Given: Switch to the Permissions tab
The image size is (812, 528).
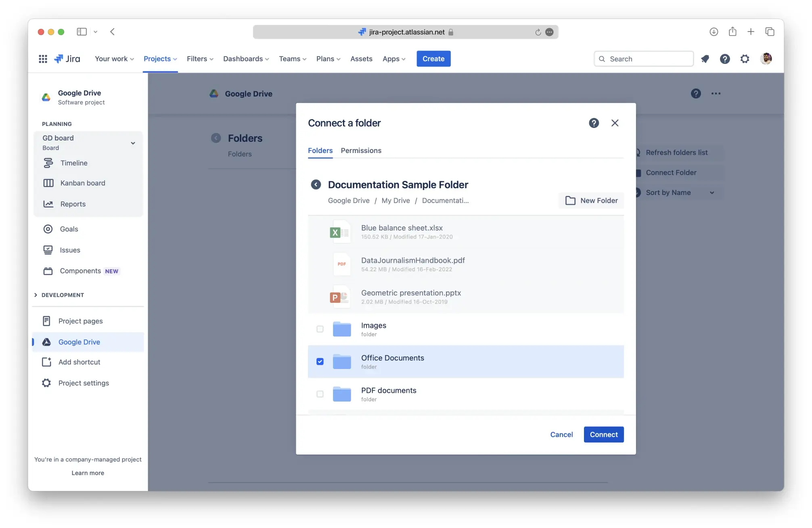Looking at the screenshot, I should point(361,151).
